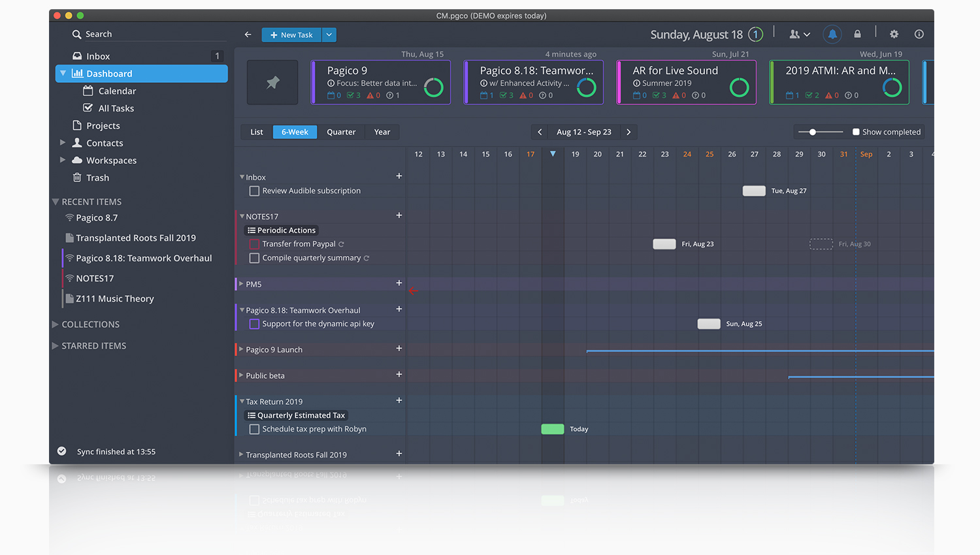
Task: Expand the PM5 timeline group
Action: (x=241, y=284)
